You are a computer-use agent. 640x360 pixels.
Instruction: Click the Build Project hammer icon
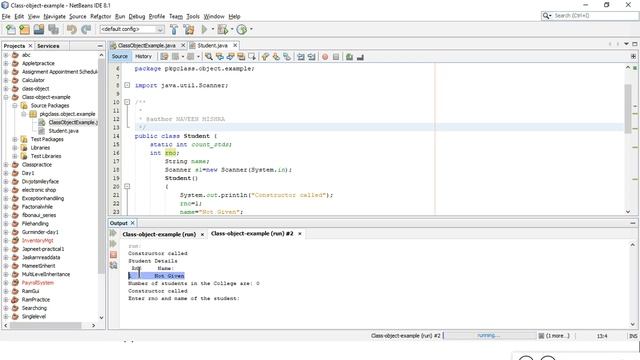(174, 29)
